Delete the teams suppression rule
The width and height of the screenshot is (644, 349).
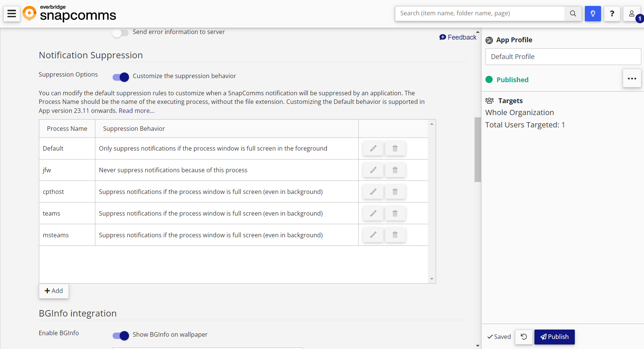click(x=395, y=213)
